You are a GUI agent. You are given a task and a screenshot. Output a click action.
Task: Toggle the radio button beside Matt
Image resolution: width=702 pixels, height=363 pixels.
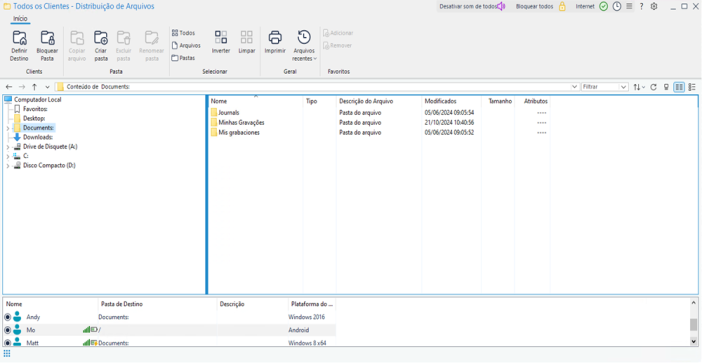point(7,342)
